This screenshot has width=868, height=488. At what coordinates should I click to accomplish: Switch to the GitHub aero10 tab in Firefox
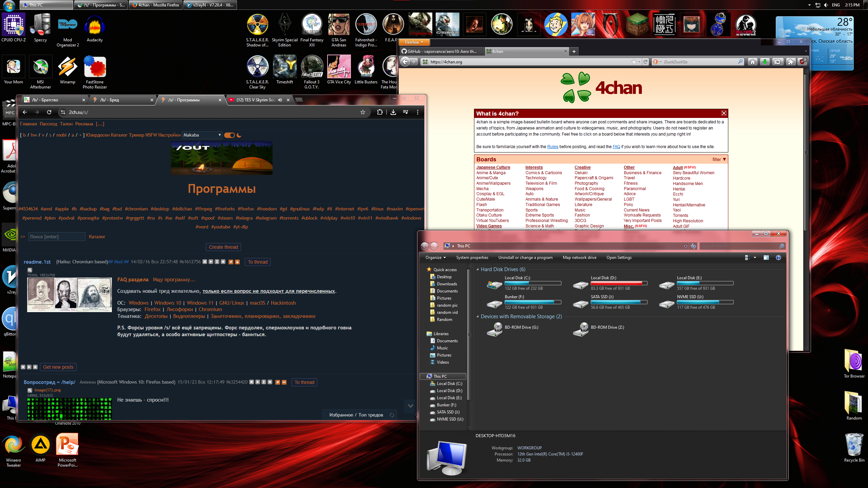click(x=441, y=52)
